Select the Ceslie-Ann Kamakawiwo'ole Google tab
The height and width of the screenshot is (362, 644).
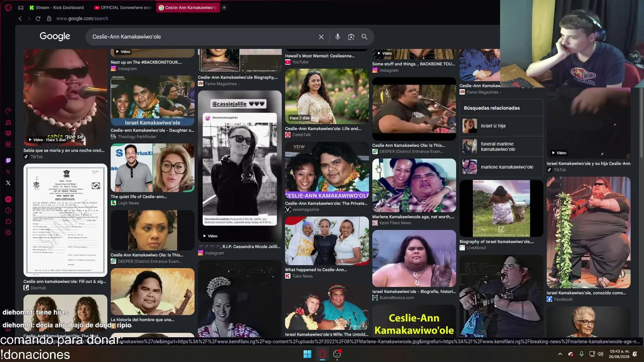(187, 8)
